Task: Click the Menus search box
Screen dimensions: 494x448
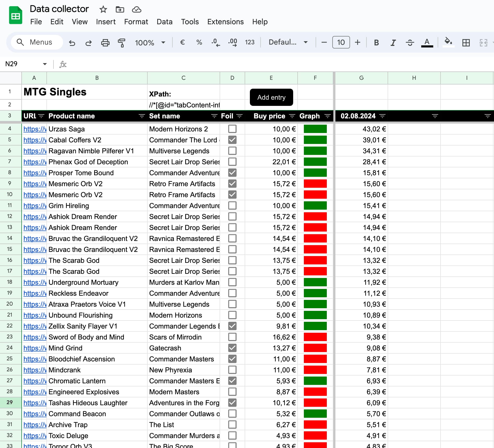Action: pos(37,42)
